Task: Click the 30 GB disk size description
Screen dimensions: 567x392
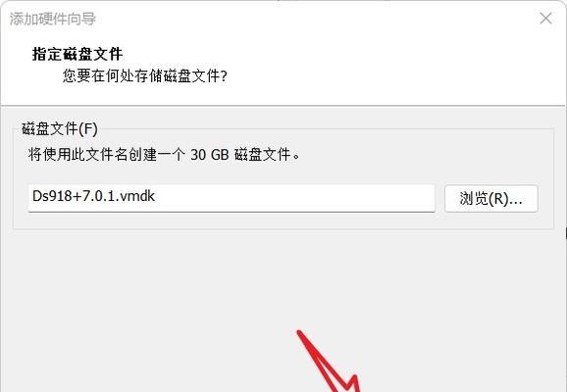Action: pyautogui.click(x=209, y=155)
